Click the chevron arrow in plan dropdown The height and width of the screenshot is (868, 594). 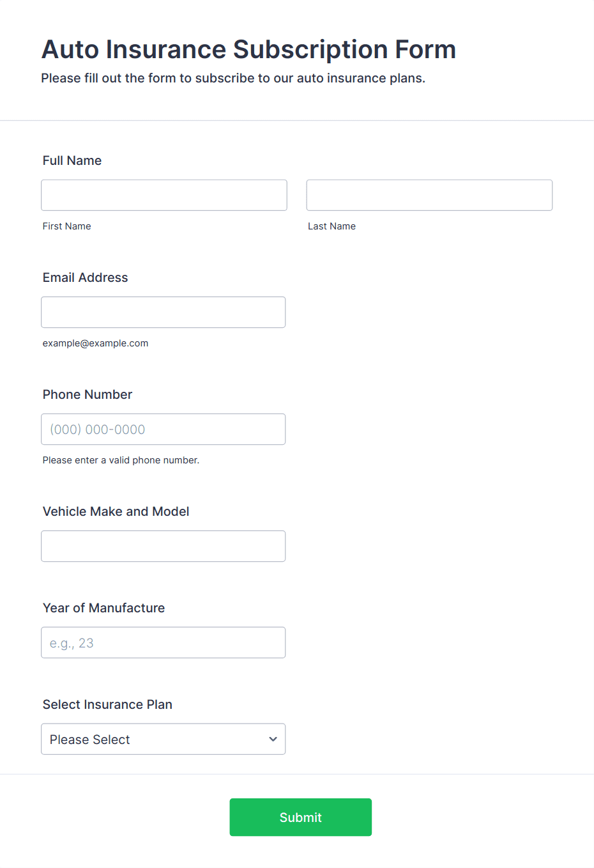(273, 739)
